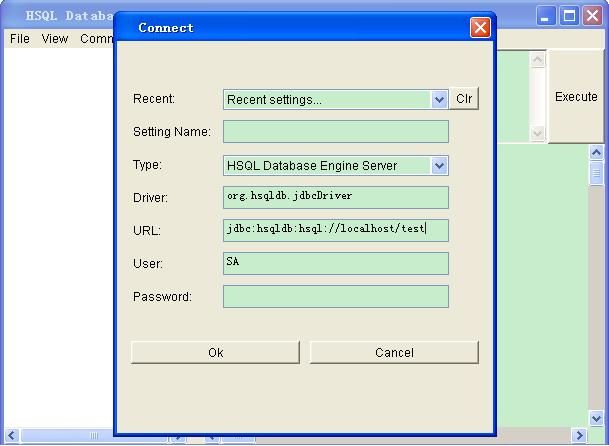609x446 pixels.
Task: Confirm connection with the Ok button
Action: coord(216,352)
